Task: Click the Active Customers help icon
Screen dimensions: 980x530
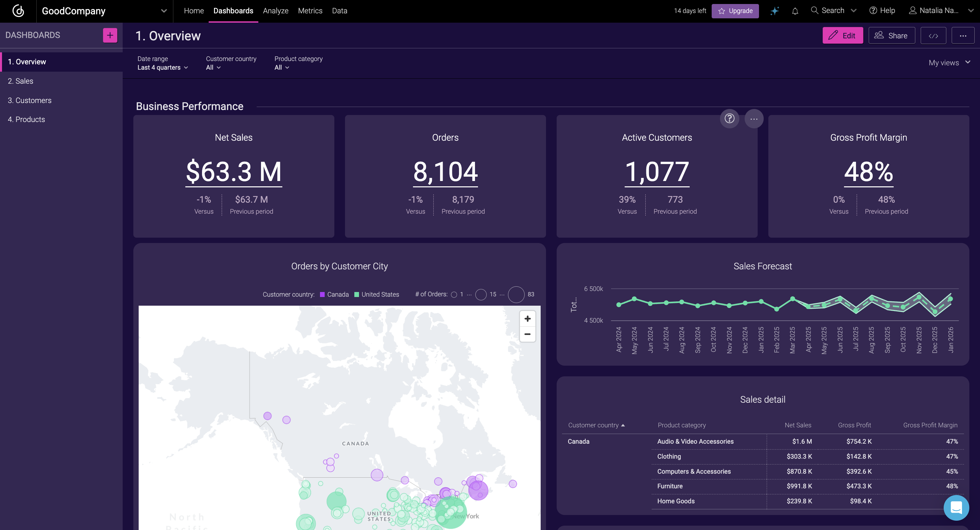Action: 729,119
